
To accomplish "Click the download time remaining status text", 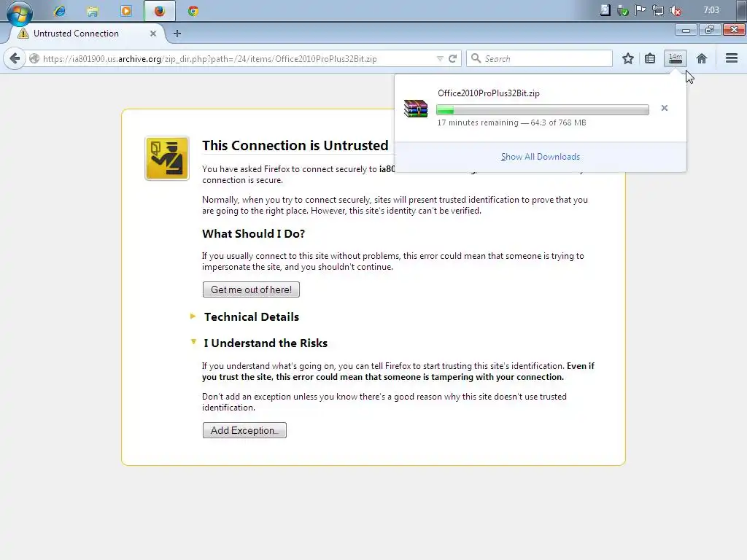I will pos(511,122).
